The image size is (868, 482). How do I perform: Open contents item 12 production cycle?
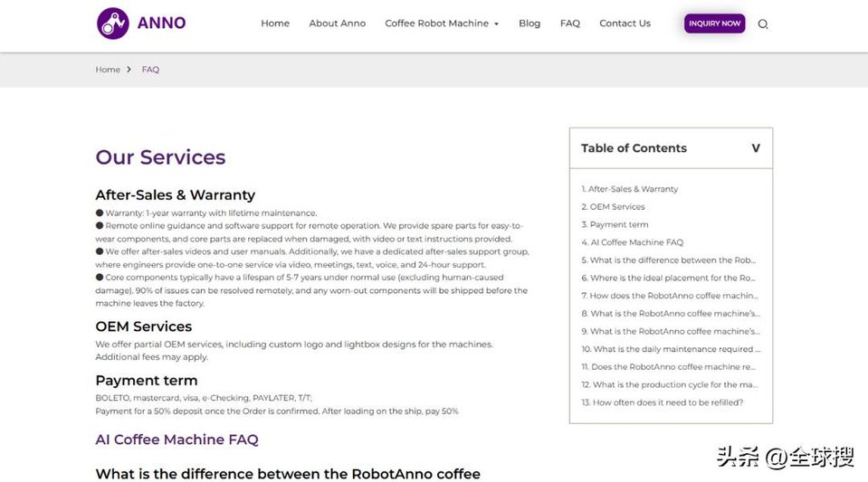coord(669,384)
